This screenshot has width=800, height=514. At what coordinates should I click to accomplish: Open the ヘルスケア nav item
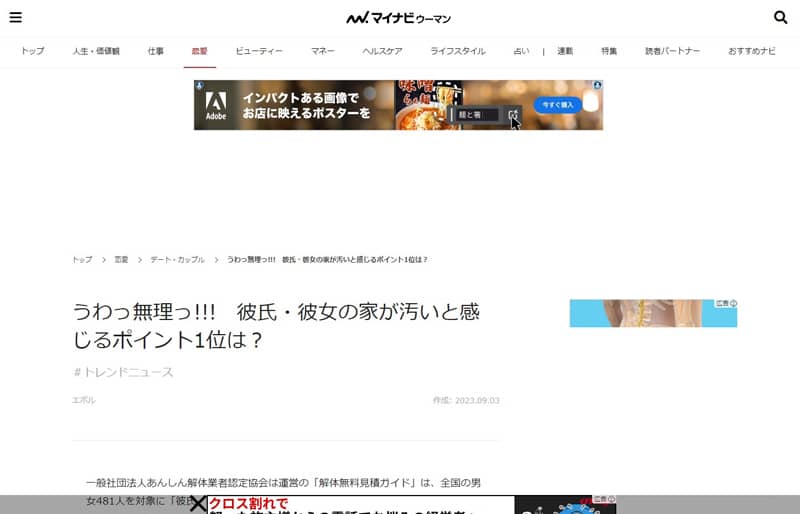tap(382, 51)
